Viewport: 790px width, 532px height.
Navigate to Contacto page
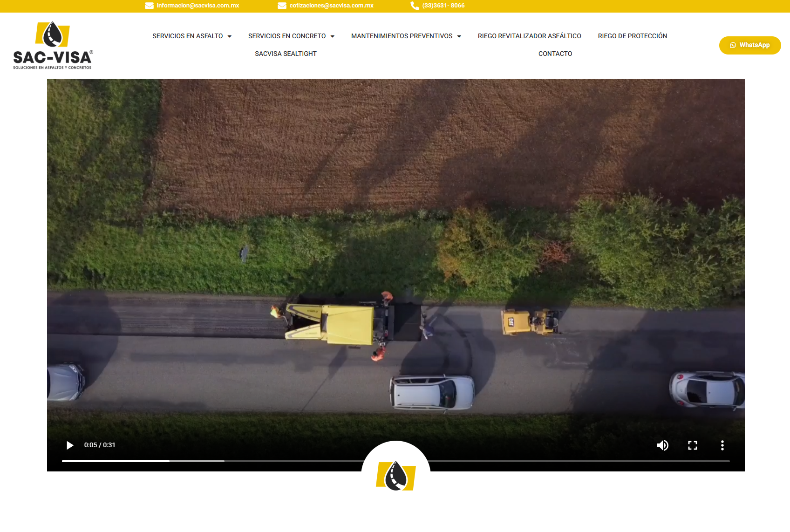pyautogui.click(x=555, y=54)
